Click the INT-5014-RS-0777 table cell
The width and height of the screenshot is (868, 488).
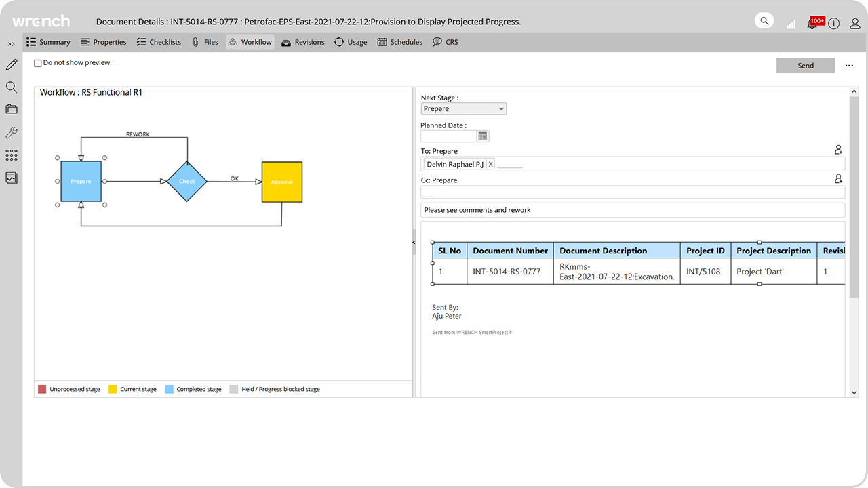point(511,272)
